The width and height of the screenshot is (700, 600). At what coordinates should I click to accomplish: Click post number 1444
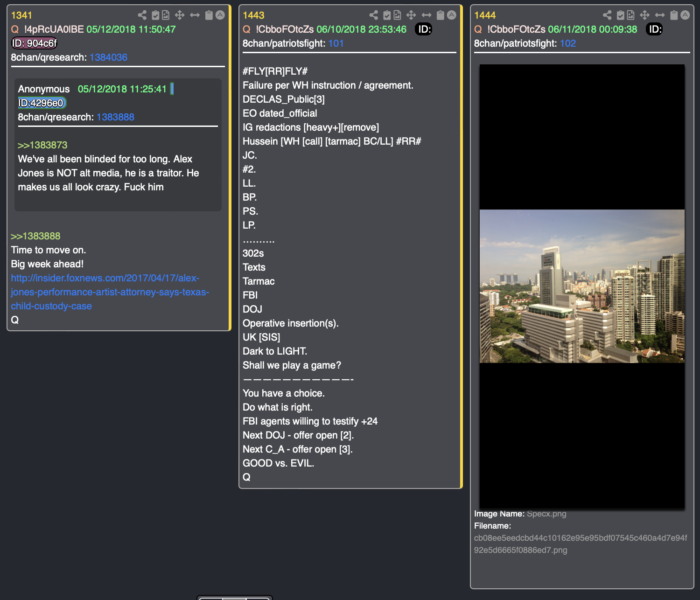pos(485,15)
